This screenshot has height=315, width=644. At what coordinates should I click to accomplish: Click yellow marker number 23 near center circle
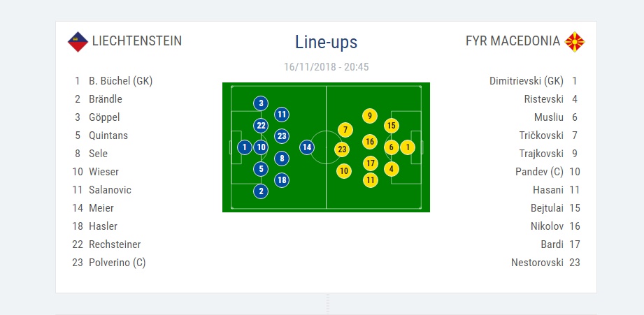pyautogui.click(x=342, y=149)
